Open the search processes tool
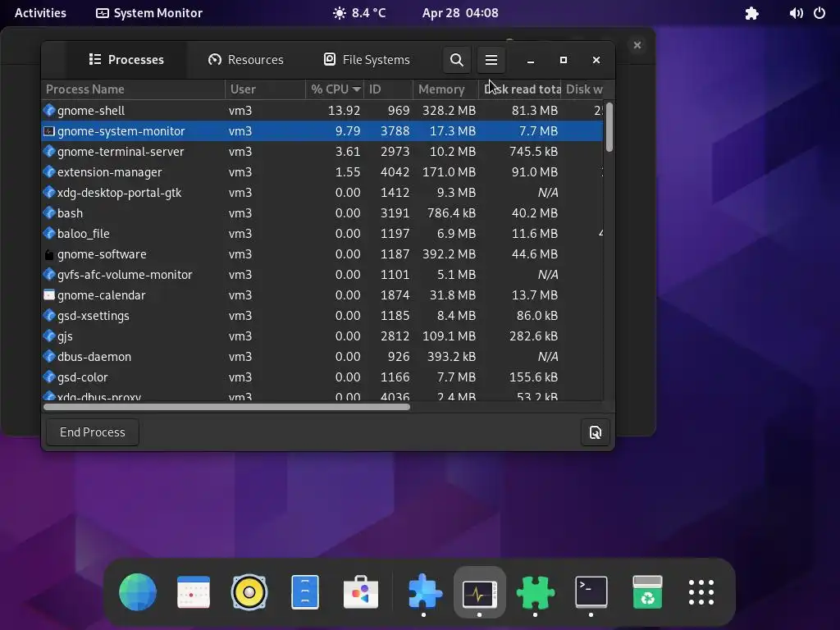 [x=456, y=59]
